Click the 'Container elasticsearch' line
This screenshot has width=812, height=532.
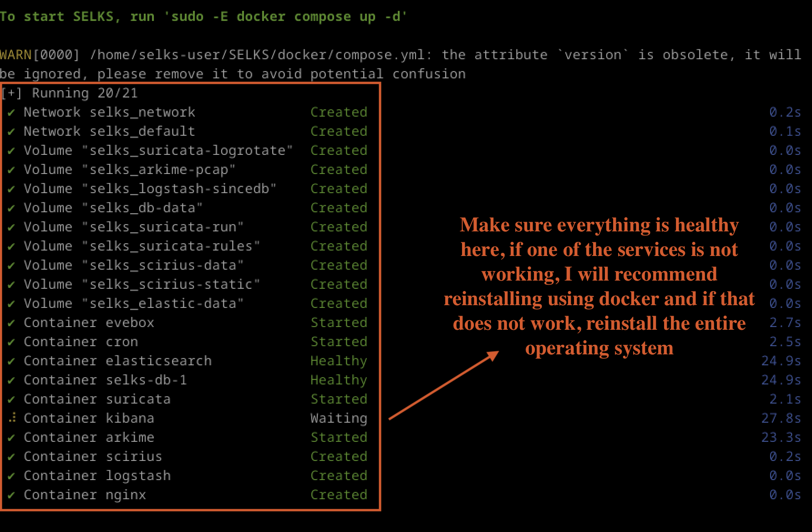click(x=117, y=361)
